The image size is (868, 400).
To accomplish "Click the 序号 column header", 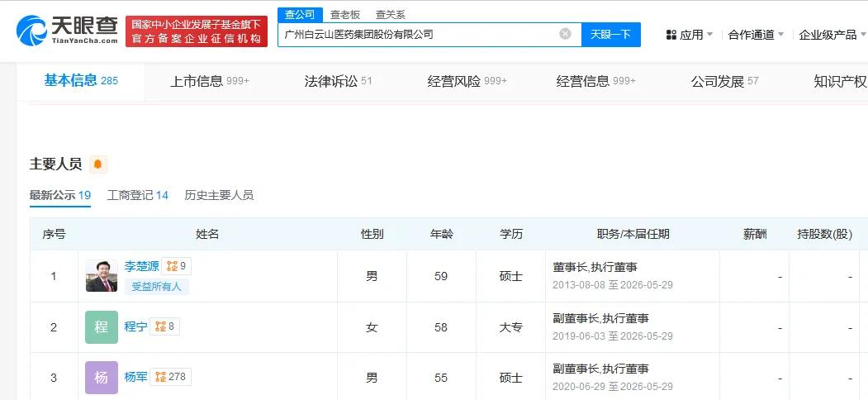I will point(54,234).
